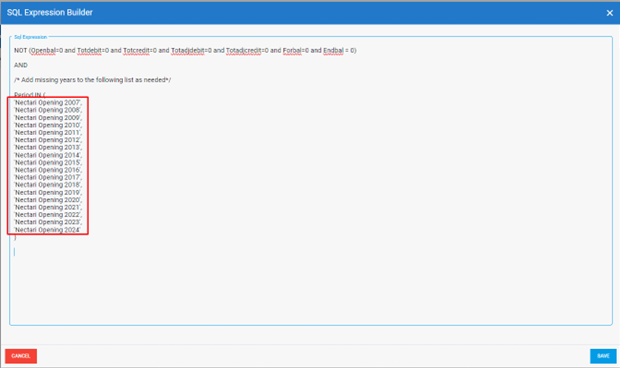
Task: Click the 'Nectari Opening 2012' entry
Action: [48, 140]
